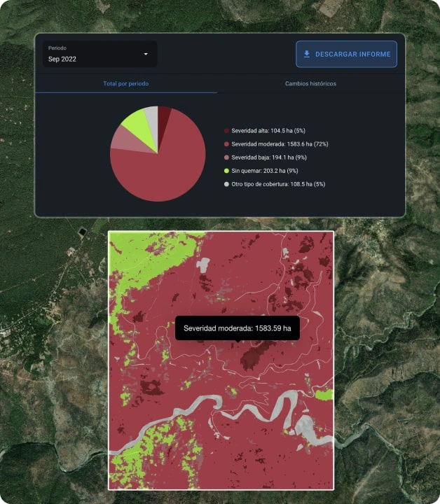Click the 'Severidad moderada: 1583.59 ha' map tooltip
This screenshot has height=504, width=440.
pyautogui.click(x=238, y=328)
